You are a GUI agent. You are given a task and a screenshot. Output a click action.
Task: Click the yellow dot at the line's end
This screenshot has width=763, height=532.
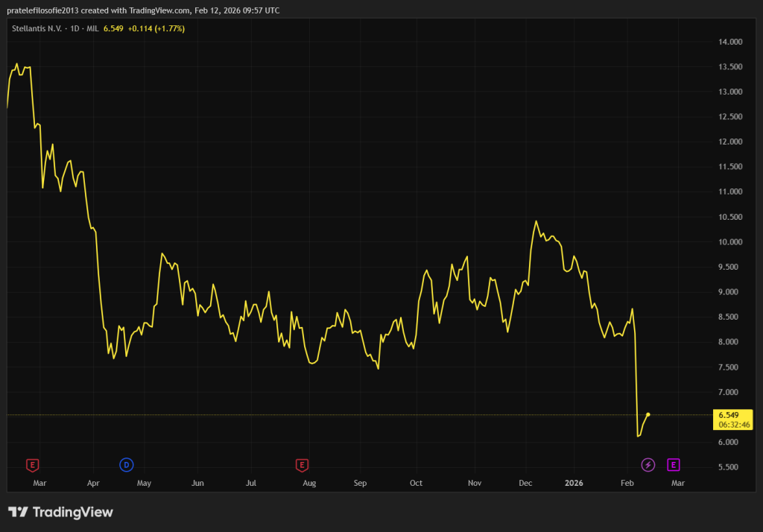[648, 414]
